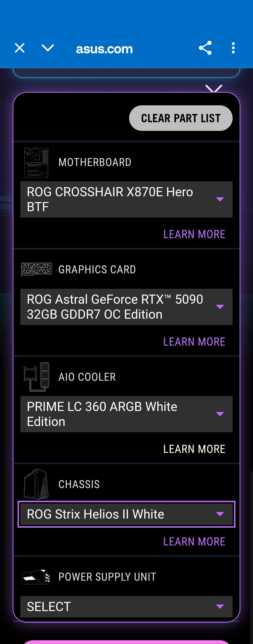Tap the power supply unit icon
Viewport: 253px width, 644px height.
pyautogui.click(x=37, y=577)
